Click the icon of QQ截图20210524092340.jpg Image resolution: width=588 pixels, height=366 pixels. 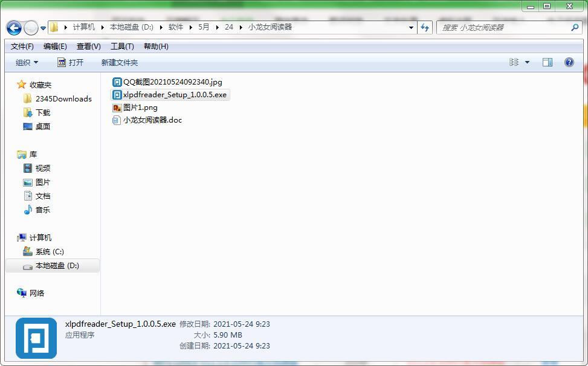[x=117, y=82]
